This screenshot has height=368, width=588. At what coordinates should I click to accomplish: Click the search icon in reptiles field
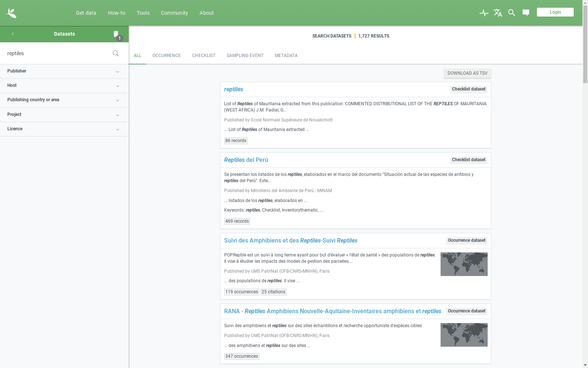coord(116,53)
